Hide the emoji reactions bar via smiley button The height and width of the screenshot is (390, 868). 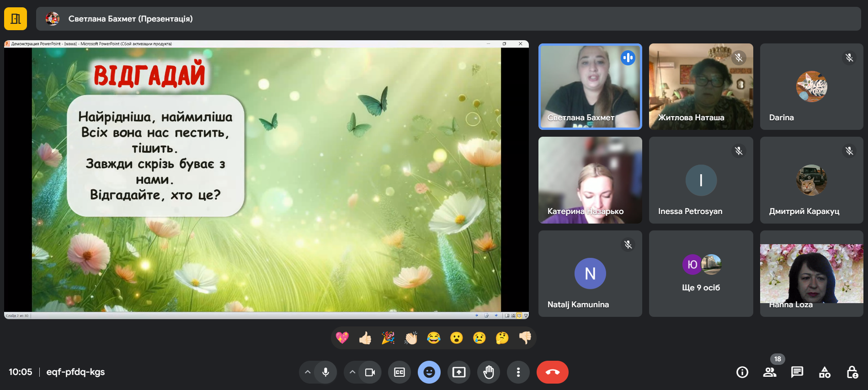click(x=429, y=372)
